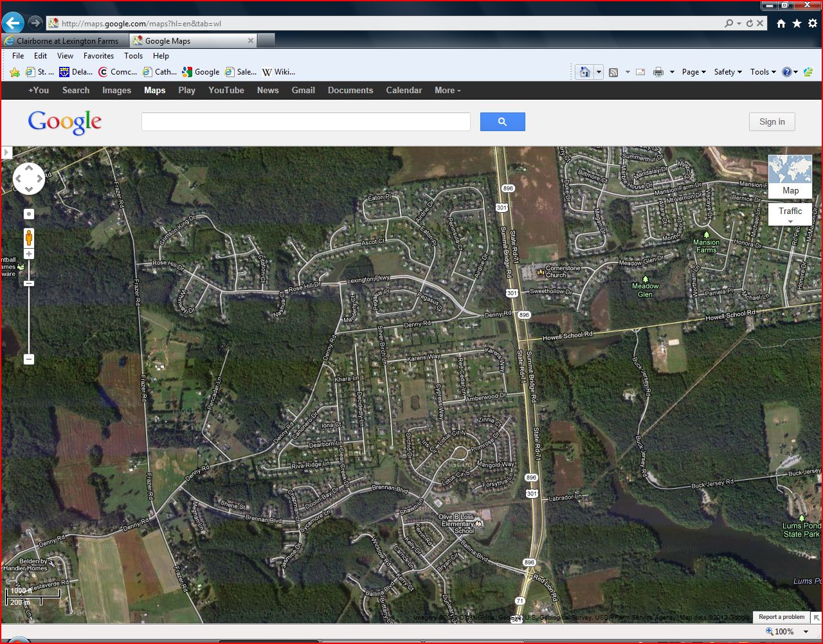Show the side panel with the left arrow tab
The height and width of the screenshot is (644, 823).
coord(6,153)
